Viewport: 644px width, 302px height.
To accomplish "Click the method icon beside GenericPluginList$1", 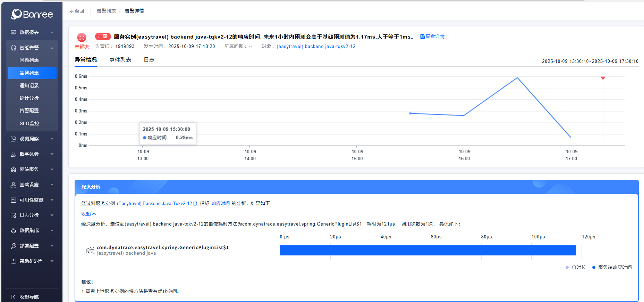I will [x=90, y=250].
